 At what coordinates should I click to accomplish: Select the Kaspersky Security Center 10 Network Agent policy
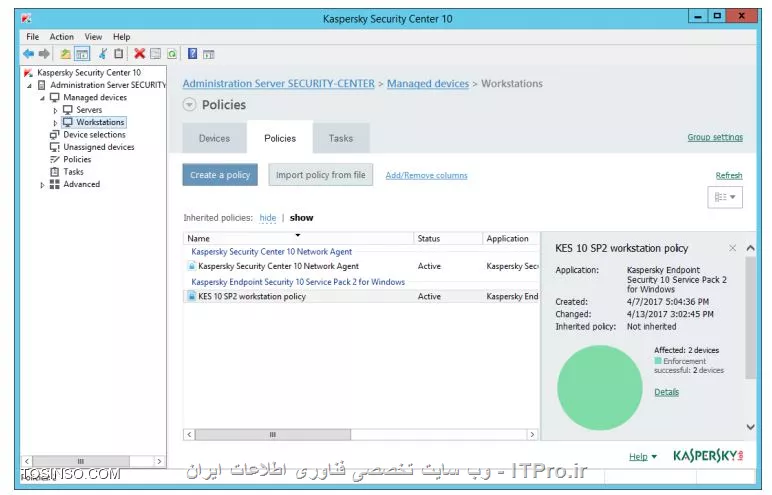(361, 266)
